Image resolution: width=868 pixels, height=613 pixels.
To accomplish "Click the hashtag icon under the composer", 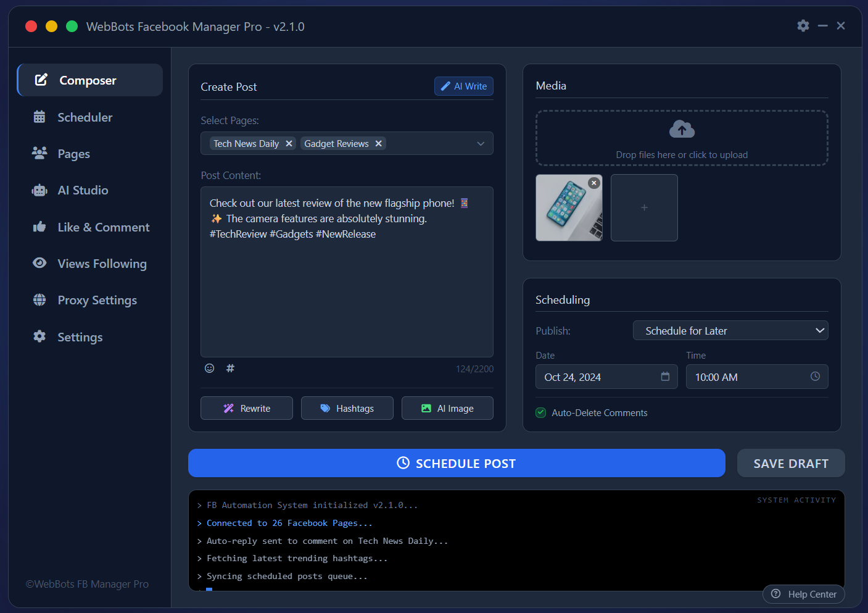I will pos(230,368).
